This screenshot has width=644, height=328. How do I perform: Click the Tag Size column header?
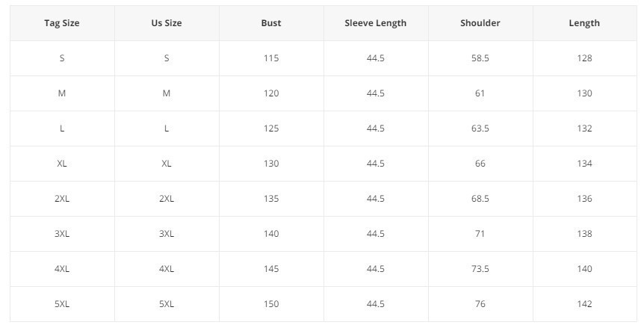62,23
